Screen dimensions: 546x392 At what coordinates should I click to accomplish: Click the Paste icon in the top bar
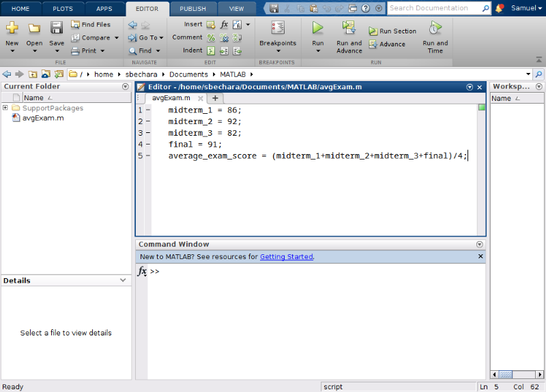click(x=314, y=8)
